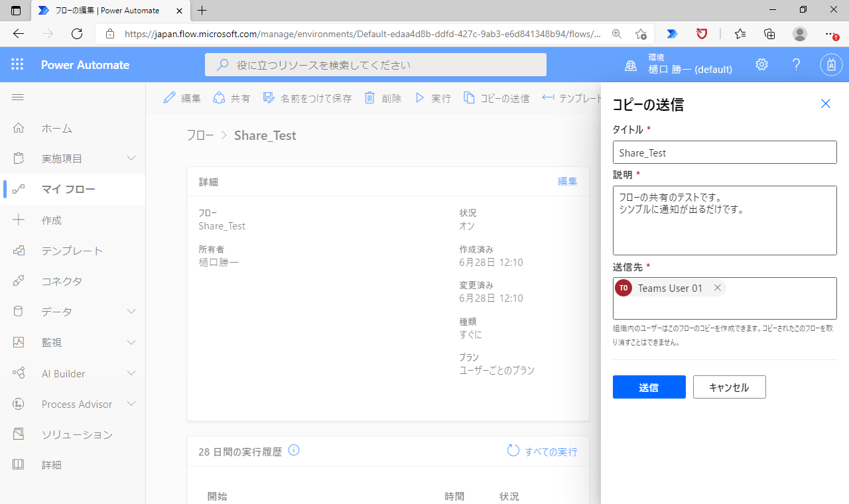This screenshot has height=504, width=849.
Task: Click the zoom magnifier icon in the address bar
Action: coord(617,34)
